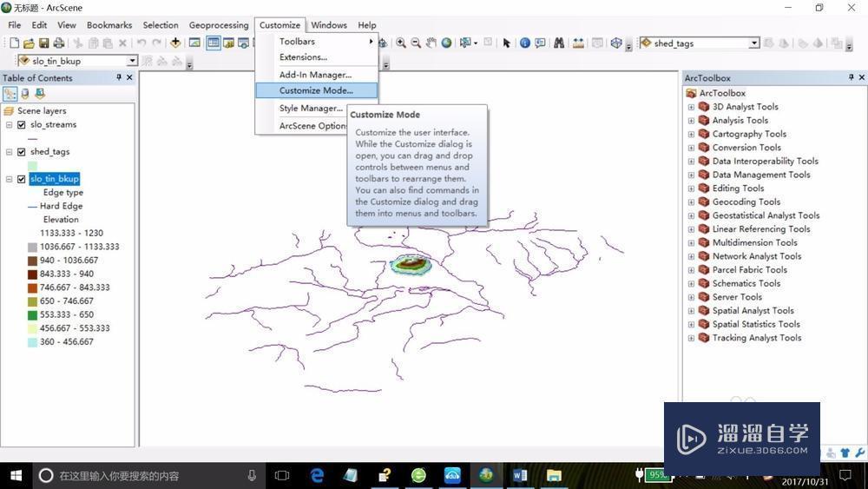Open the Toolbars submenu

coord(317,42)
